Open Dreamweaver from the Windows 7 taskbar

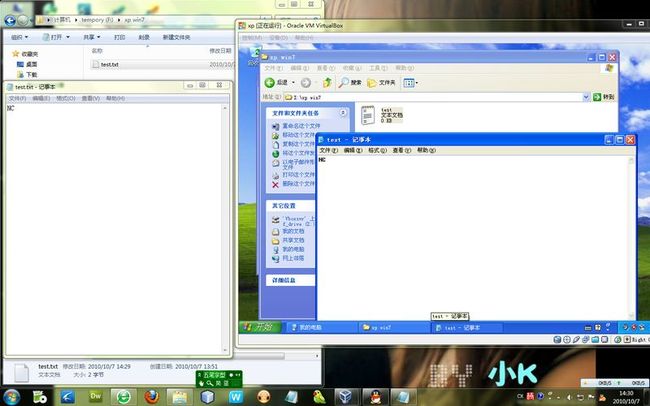pyautogui.click(x=96, y=396)
